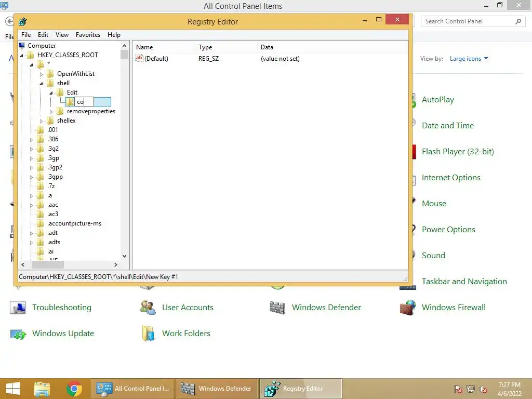This screenshot has height=399, width=532.
Task: Click the Windows Start button
Action: [13, 389]
